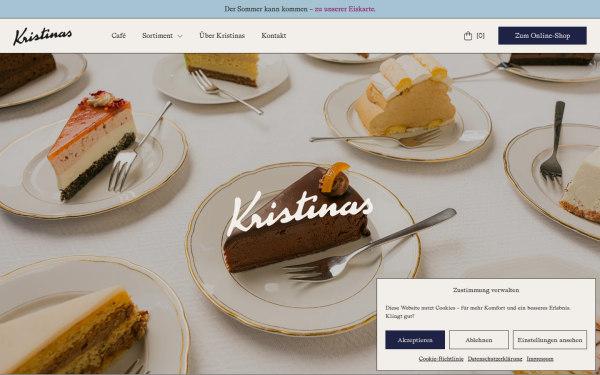Open the Impressum link
This screenshot has width=600, height=375.
coord(540,359)
